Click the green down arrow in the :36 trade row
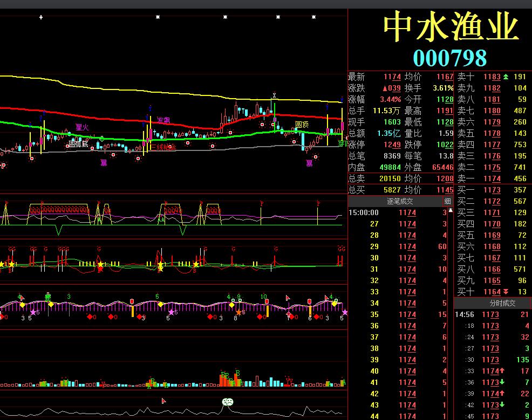This screenshot has width=532, height=420. (x=502, y=382)
